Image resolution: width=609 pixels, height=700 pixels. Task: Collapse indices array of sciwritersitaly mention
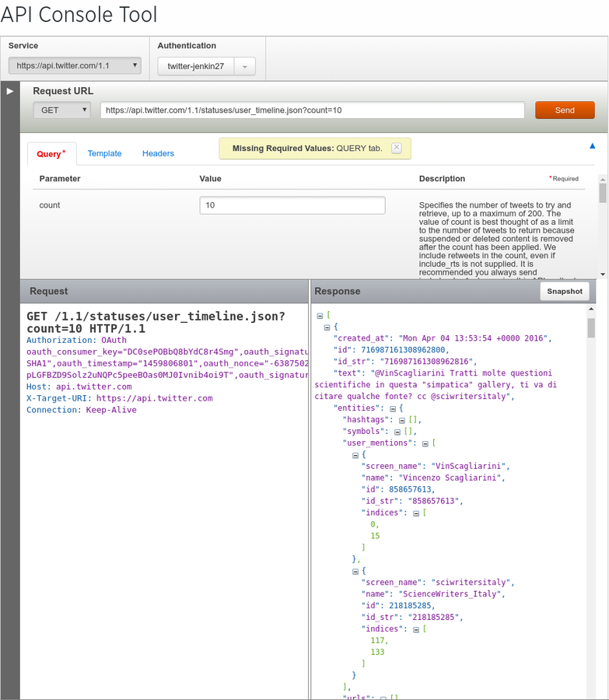tap(415, 629)
